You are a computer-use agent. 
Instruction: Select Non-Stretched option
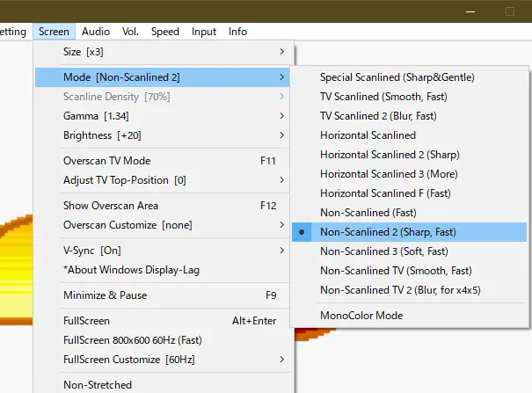(98, 384)
